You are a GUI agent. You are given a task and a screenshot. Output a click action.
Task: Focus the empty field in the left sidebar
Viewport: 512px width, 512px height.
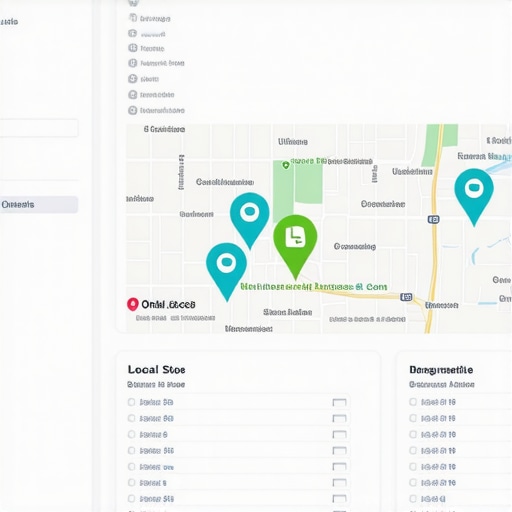39,128
